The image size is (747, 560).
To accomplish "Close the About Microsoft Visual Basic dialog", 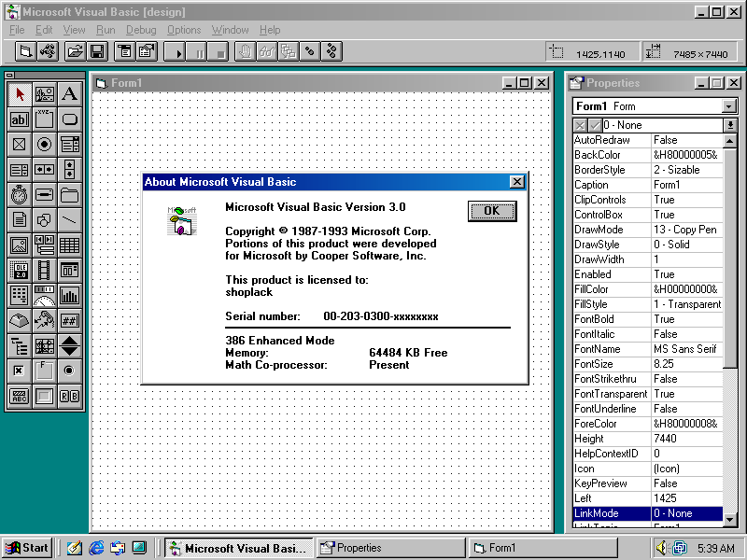I will [x=517, y=182].
